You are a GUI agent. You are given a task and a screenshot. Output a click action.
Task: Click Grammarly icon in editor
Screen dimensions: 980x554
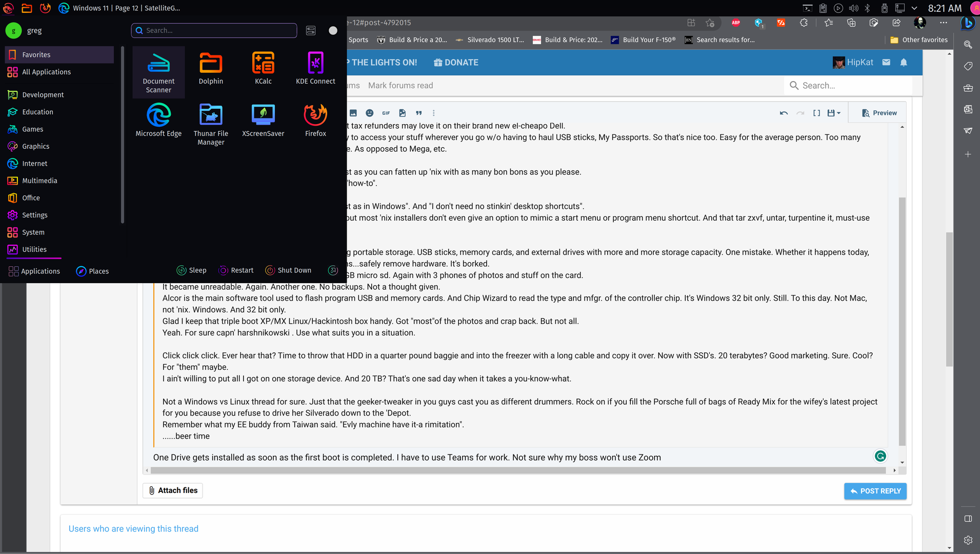coord(880,456)
